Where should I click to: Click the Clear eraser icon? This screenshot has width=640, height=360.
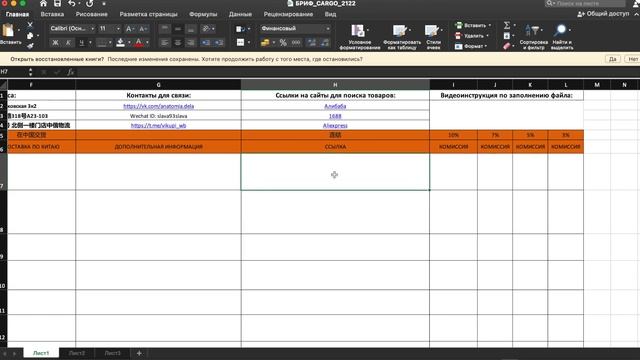[x=507, y=46]
